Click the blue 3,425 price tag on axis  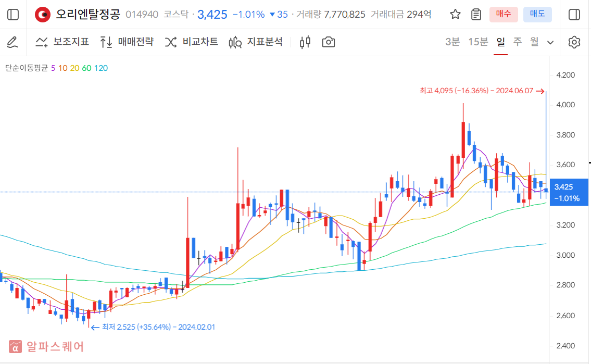[569, 192]
